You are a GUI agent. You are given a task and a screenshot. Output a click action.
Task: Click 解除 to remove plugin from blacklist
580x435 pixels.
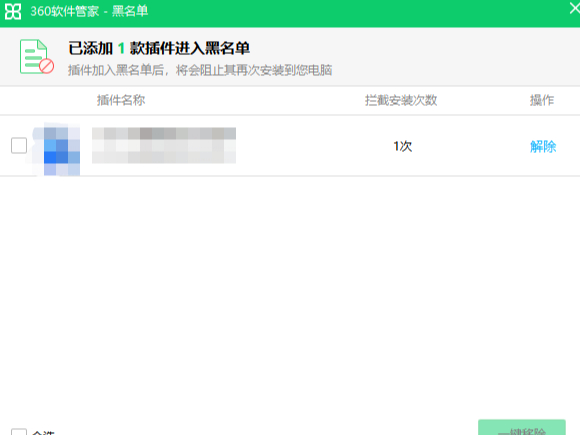pyautogui.click(x=543, y=146)
